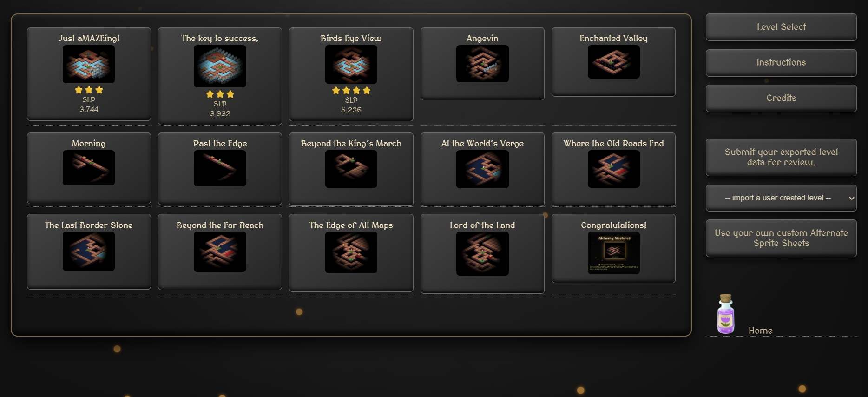This screenshot has width=868, height=397.
Task: Click the purple potion bottle Home icon
Action: [x=725, y=314]
